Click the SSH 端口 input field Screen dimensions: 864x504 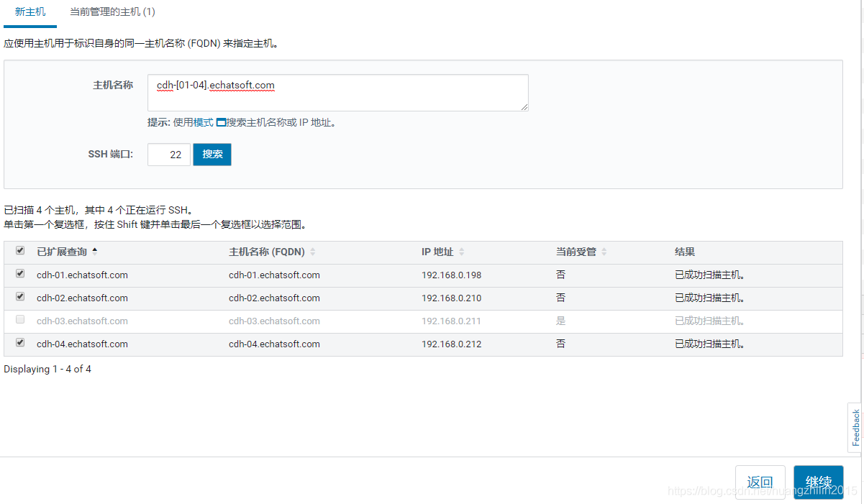click(168, 155)
